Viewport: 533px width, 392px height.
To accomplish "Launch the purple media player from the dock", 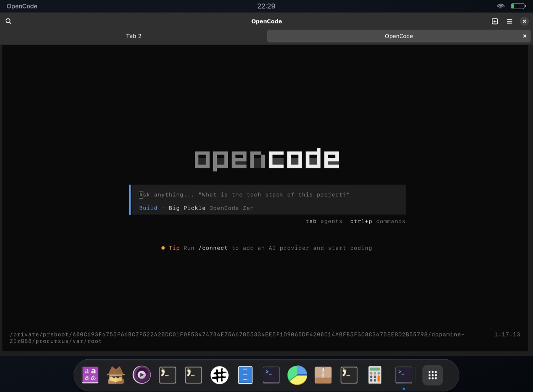I will tap(142, 375).
